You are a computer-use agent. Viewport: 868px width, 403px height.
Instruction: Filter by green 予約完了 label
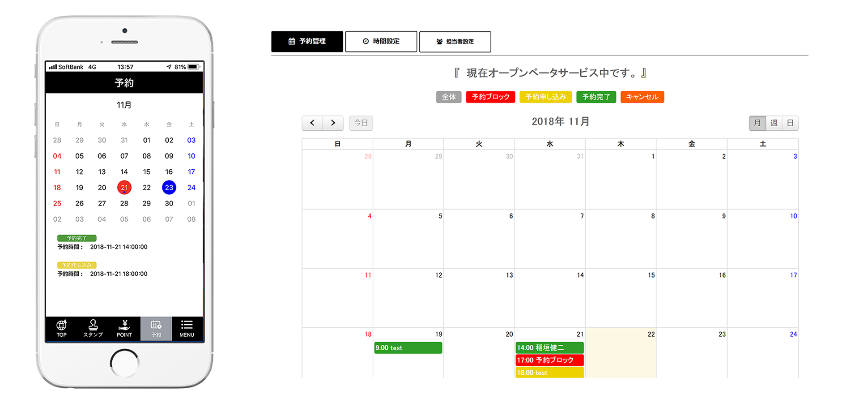pos(596,97)
